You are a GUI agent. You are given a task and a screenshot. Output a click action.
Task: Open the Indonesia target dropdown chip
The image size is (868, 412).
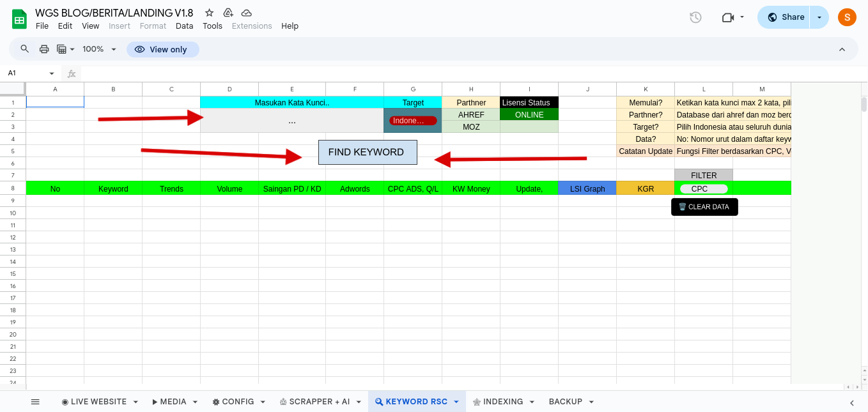(x=413, y=121)
